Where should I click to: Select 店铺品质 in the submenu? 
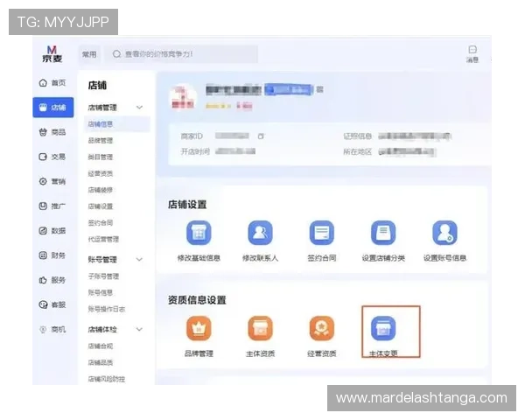coord(101,362)
